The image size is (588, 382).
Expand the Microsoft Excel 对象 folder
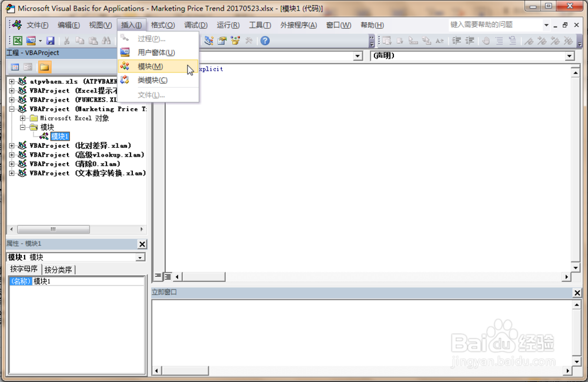point(22,118)
